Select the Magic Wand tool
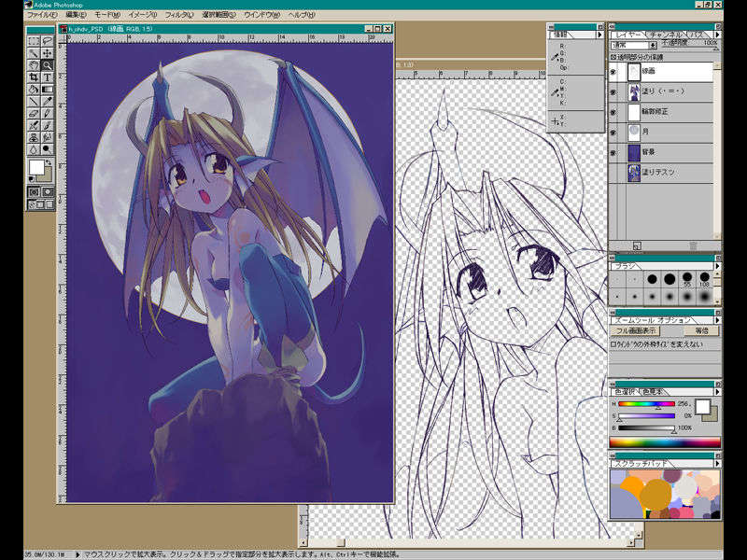The image size is (747, 560). click(34, 53)
